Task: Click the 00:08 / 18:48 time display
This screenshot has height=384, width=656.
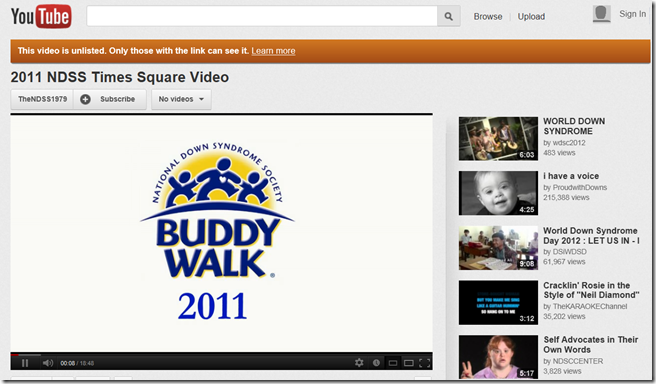Action: (77, 363)
